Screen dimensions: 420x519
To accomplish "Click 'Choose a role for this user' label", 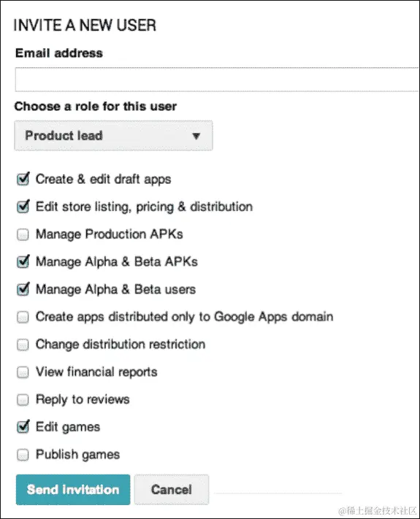I will (x=96, y=107).
